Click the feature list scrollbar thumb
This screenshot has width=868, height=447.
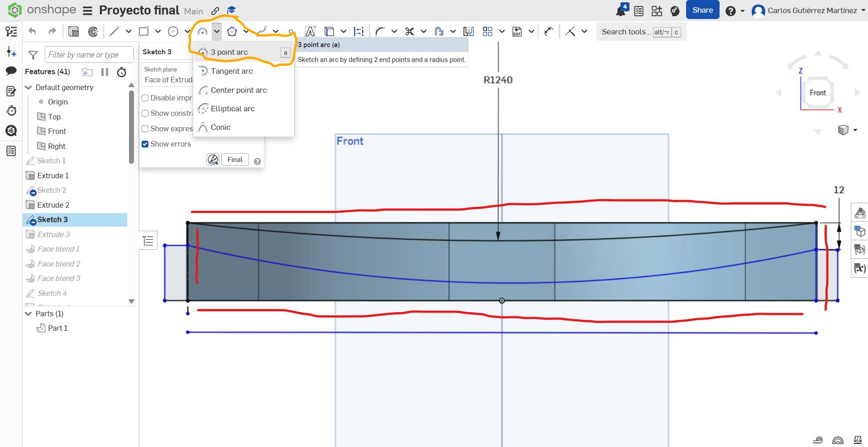click(x=131, y=127)
